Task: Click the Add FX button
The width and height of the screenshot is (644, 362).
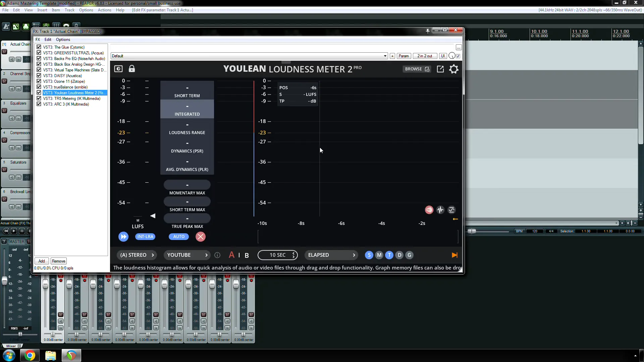Action: point(42,261)
